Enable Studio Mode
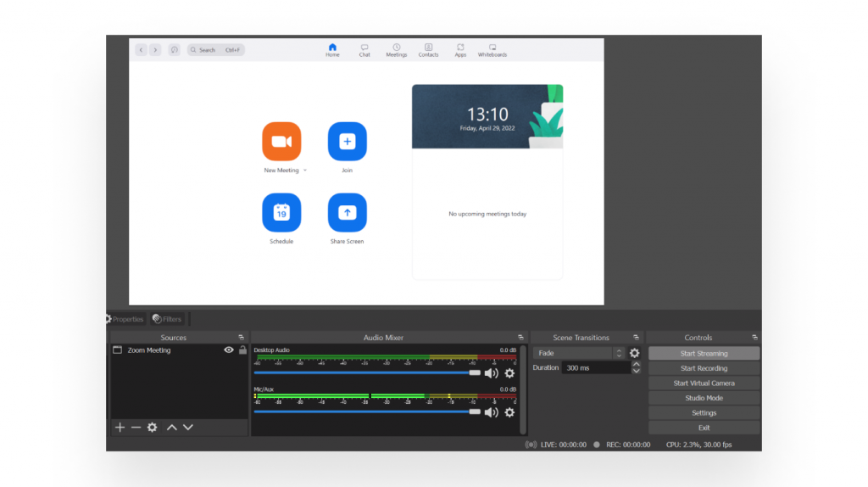Viewport: 868px width, 487px height. (x=704, y=398)
